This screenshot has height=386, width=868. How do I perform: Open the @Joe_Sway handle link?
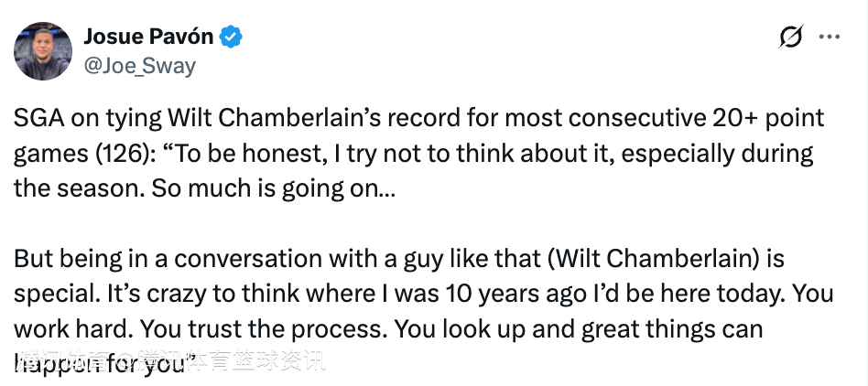coord(139,66)
